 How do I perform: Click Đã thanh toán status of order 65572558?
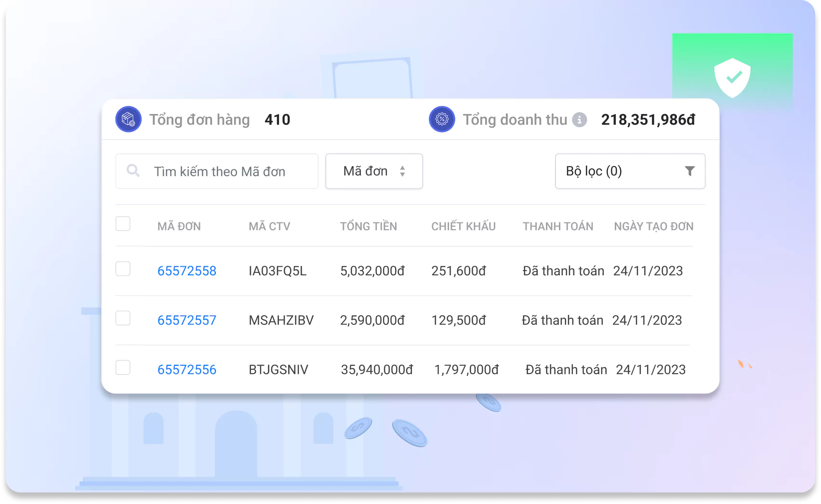(563, 271)
